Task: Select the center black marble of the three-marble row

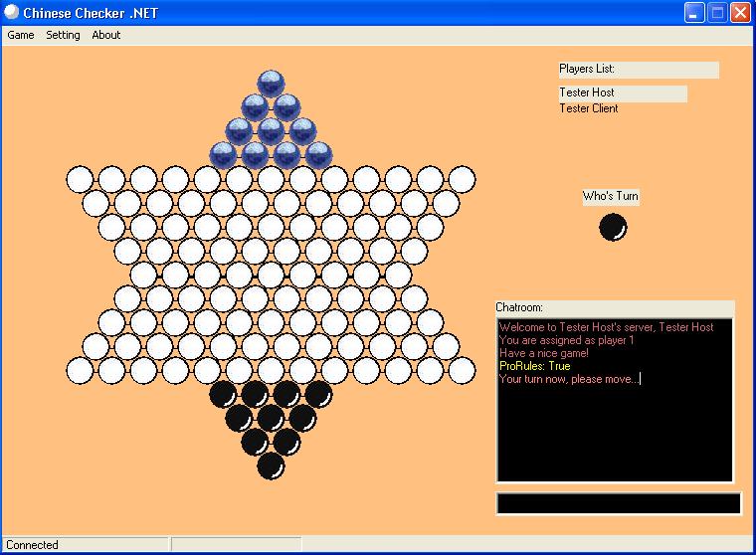Action: tap(271, 418)
